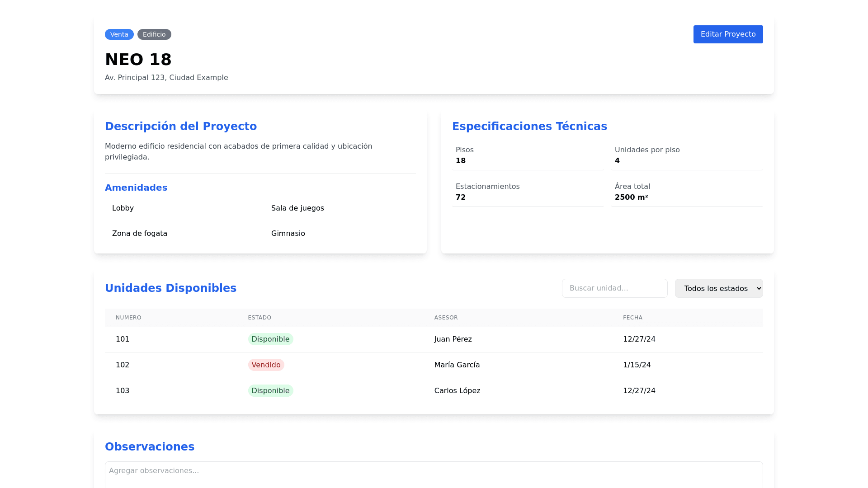Focus the Buscar unidad search field
Viewport: 868px width, 488px height.
click(614, 288)
